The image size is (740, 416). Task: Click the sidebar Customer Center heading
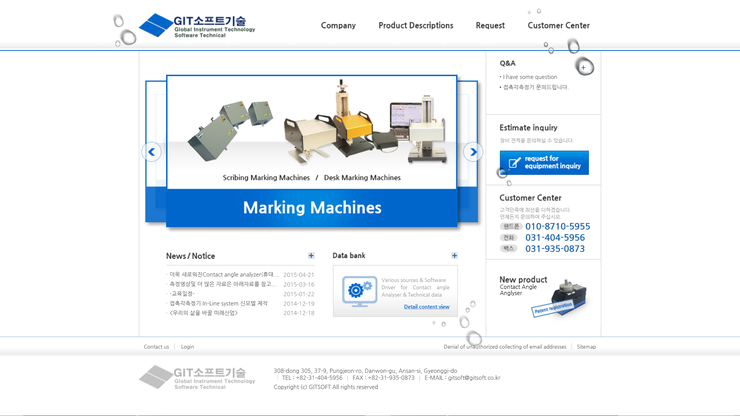[530, 198]
